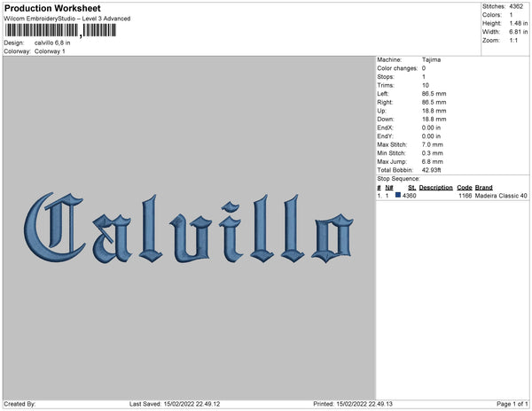Image resolution: width=532 pixels, height=411 pixels.
Task: Click the Right value 86.5 mm
Action: click(434, 103)
